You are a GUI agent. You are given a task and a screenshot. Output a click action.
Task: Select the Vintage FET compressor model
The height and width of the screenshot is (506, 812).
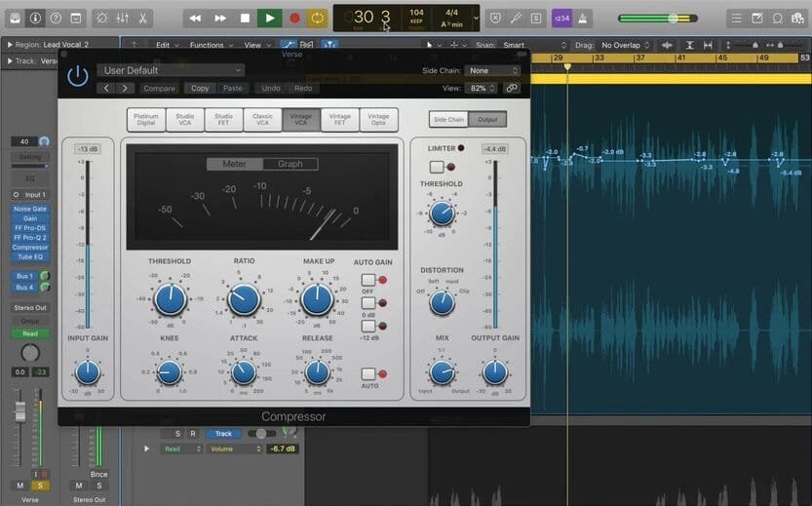(x=339, y=120)
